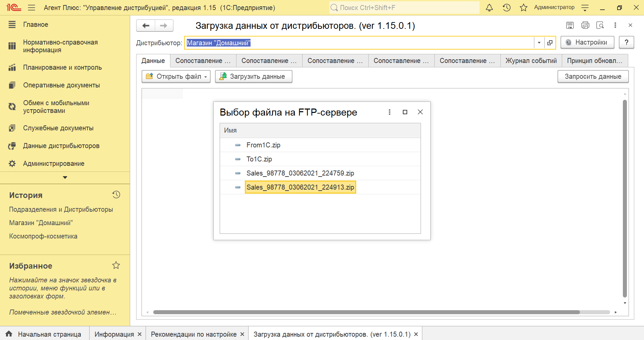Click Запросить данные button

pyautogui.click(x=593, y=76)
